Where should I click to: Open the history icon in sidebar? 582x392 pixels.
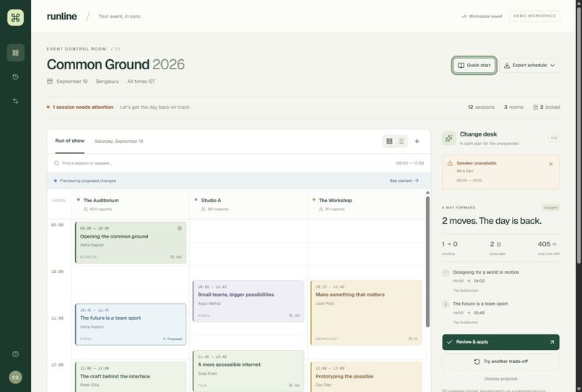pyautogui.click(x=16, y=77)
